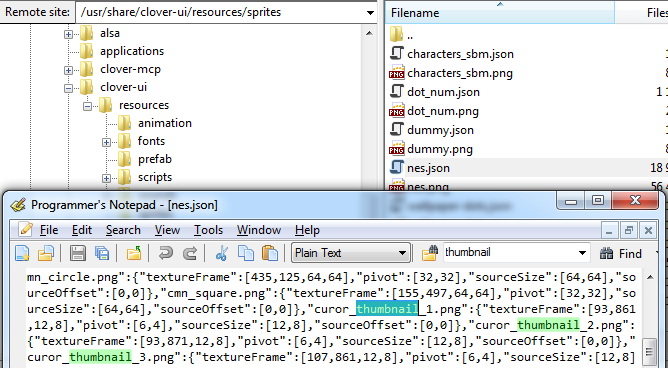Close the nes.json document child window
The height and width of the screenshot is (368, 668).
648,230
